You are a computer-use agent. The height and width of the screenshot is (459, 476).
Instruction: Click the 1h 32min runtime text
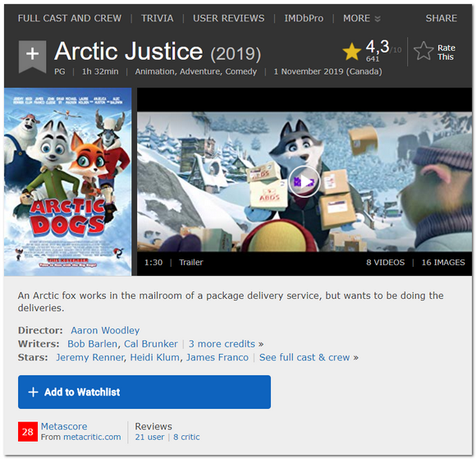tap(100, 71)
